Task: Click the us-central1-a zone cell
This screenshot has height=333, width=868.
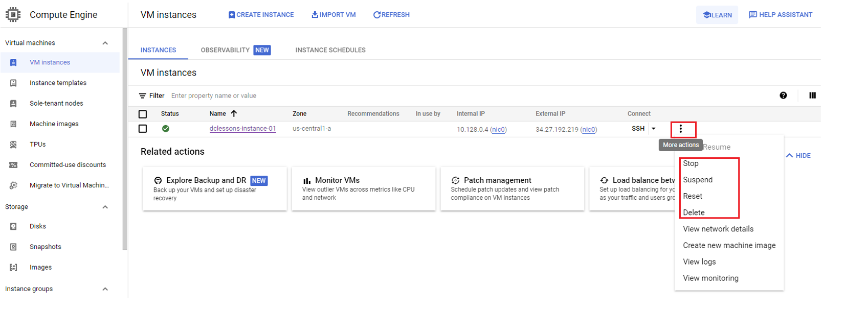Action: click(311, 129)
